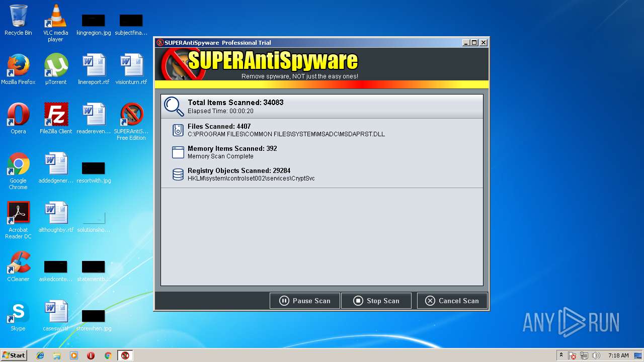Minimize the SUPERAntiSpyware window
The height and width of the screenshot is (362, 644).
click(465, 43)
